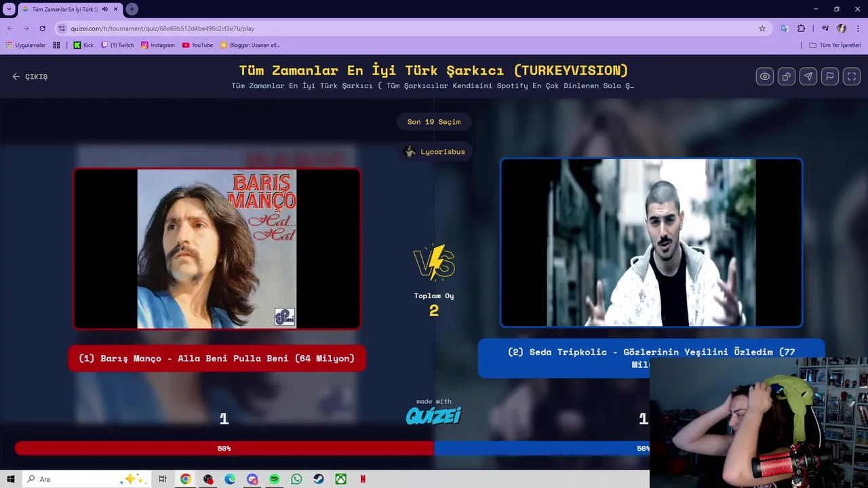The width and height of the screenshot is (868, 488).
Task: Open Netflix from the taskbar
Action: pyautogui.click(x=363, y=479)
